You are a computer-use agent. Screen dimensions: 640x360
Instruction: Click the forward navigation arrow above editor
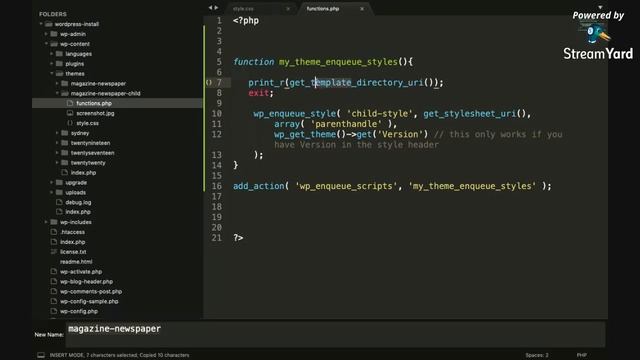[216, 8]
